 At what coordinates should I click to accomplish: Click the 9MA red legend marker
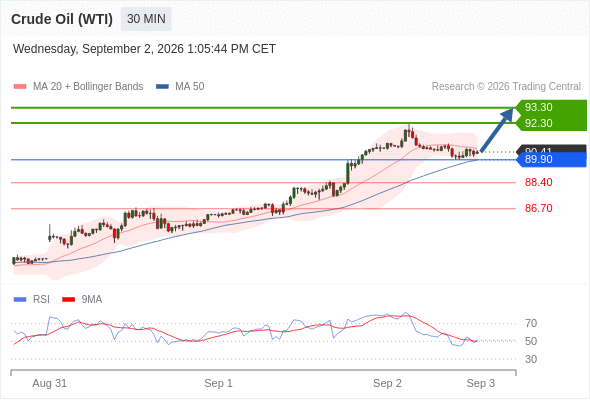[68, 300]
